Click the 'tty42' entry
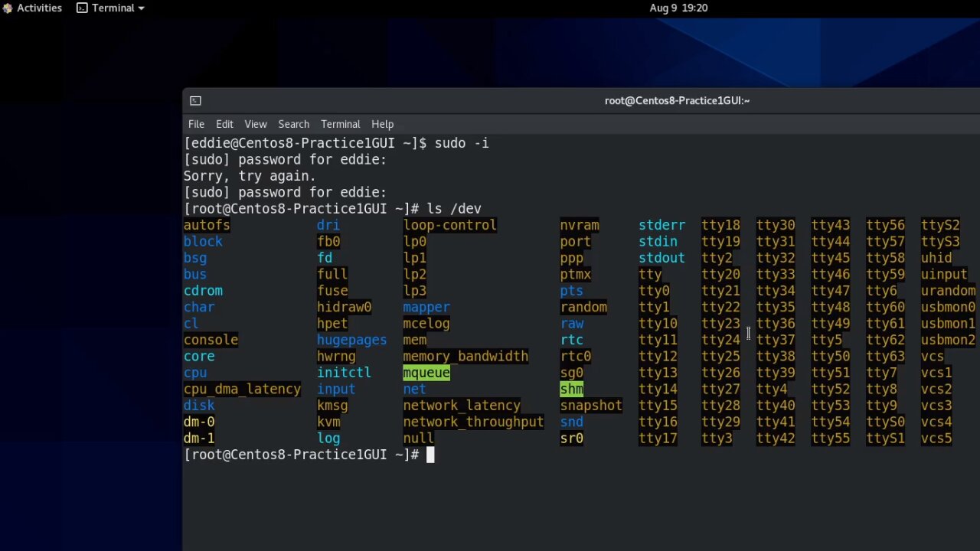Screen dimensions: 980x551 click(776, 438)
